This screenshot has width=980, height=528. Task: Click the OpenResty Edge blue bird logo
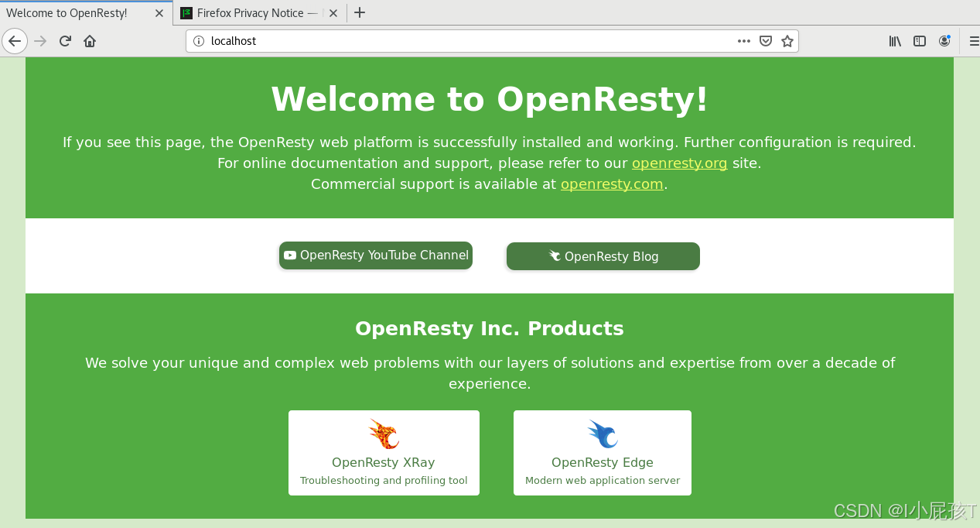click(x=603, y=434)
